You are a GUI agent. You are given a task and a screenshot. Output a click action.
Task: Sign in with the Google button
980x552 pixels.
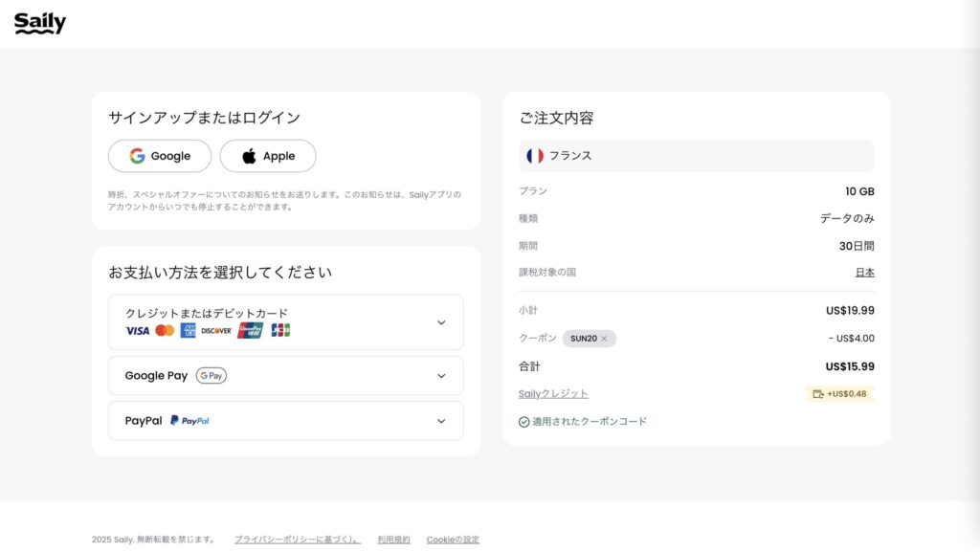160,156
